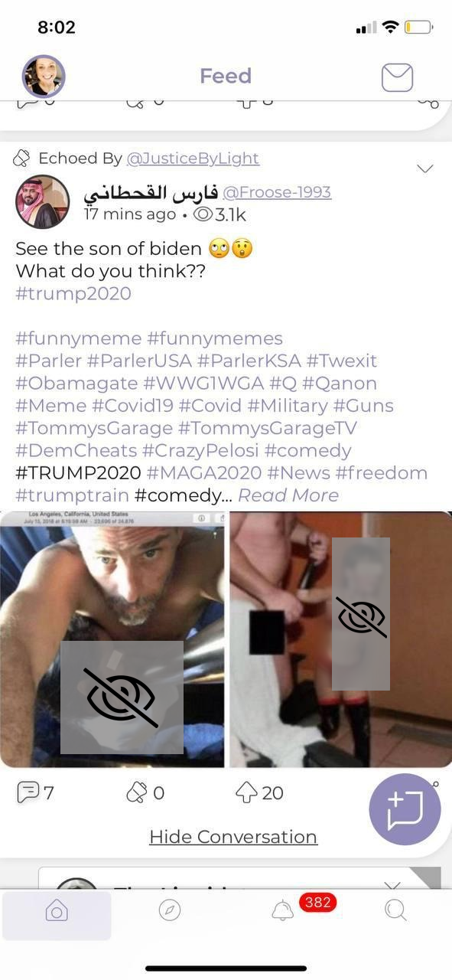This screenshot has height=980, width=452.
Task: Reveal the hidden left sensitive image
Action: 122,697
